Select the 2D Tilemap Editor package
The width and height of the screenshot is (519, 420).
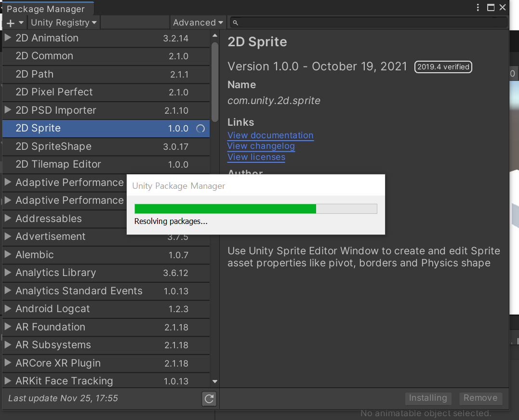click(x=106, y=164)
